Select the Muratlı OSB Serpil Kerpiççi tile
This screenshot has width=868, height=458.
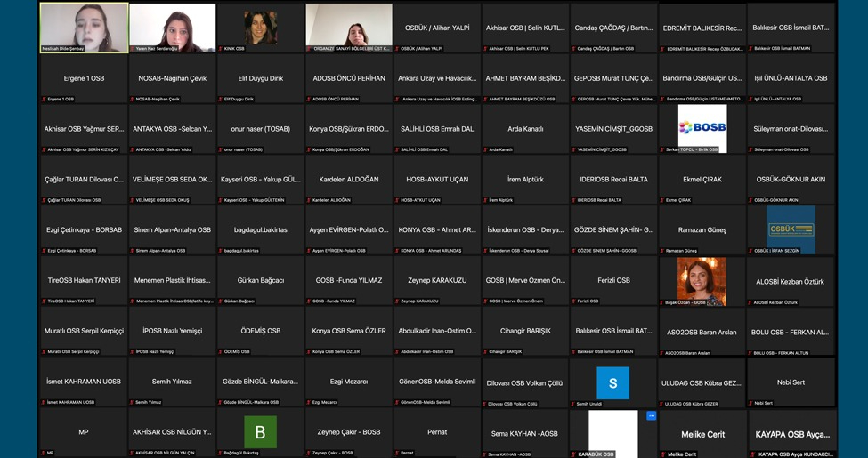[84, 331]
